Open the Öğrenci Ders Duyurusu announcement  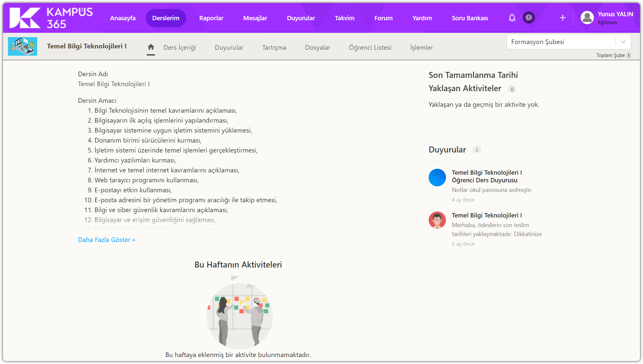pyautogui.click(x=486, y=176)
